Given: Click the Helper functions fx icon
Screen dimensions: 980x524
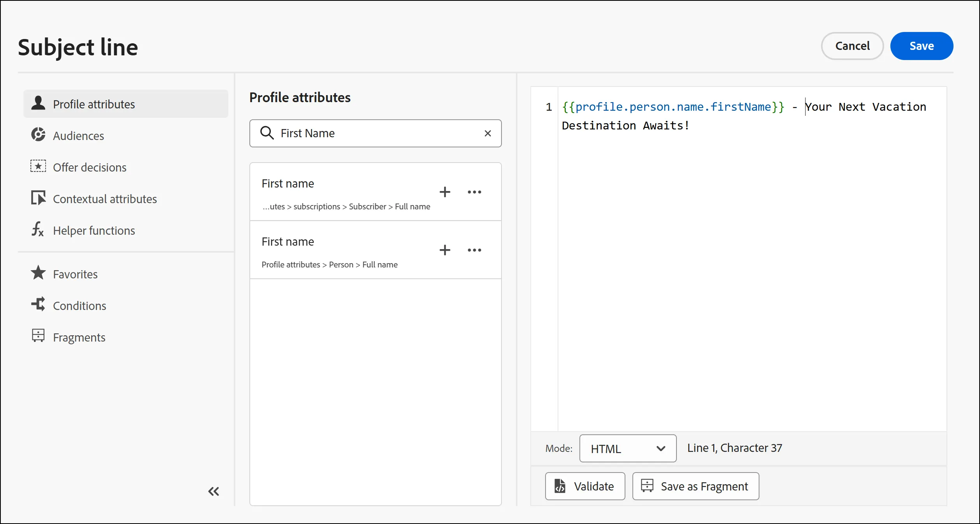Looking at the screenshot, I should [38, 229].
